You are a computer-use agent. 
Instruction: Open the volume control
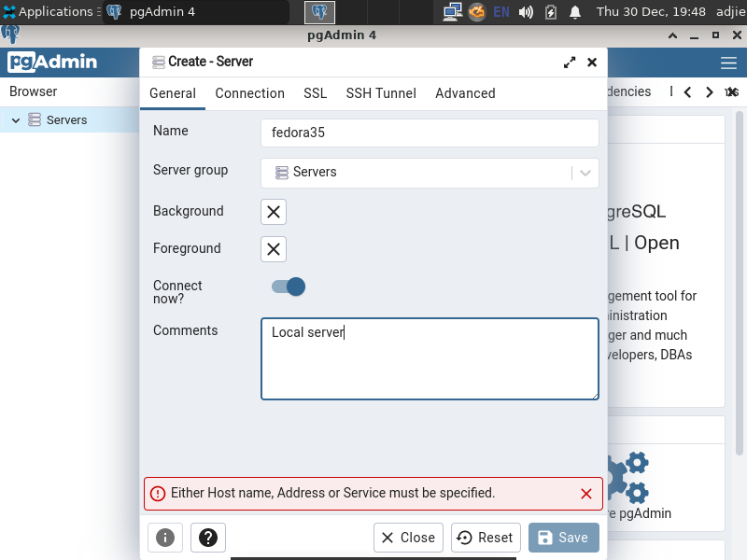click(x=526, y=12)
